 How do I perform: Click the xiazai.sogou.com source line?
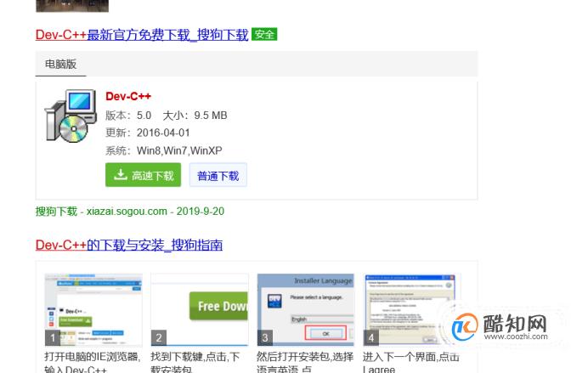pos(130,212)
